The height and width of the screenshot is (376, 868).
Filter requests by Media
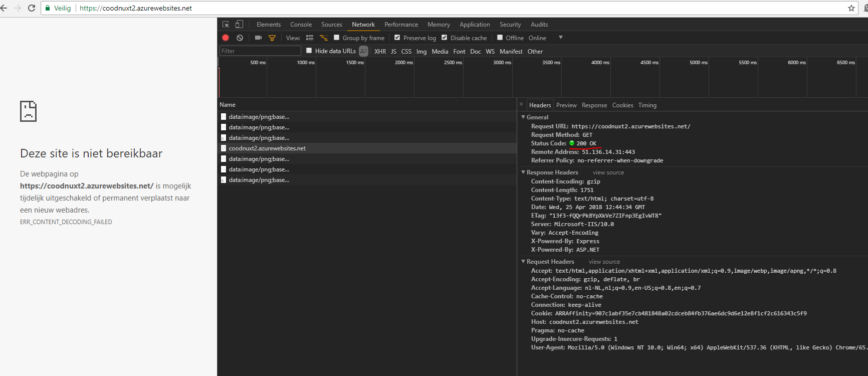coord(440,51)
